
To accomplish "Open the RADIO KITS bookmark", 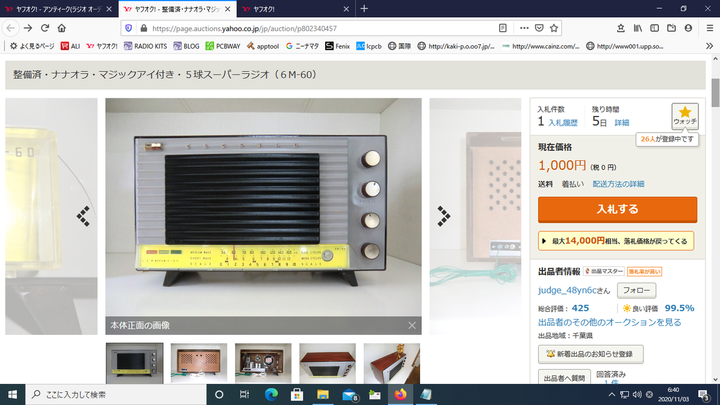I will pyautogui.click(x=145, y=46).
